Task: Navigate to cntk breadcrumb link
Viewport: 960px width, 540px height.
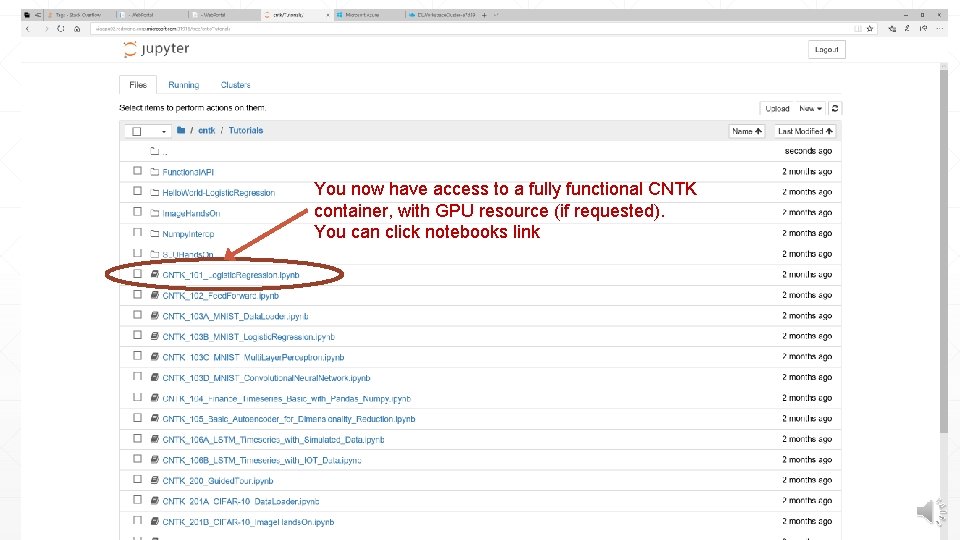Action: (206, 130)
